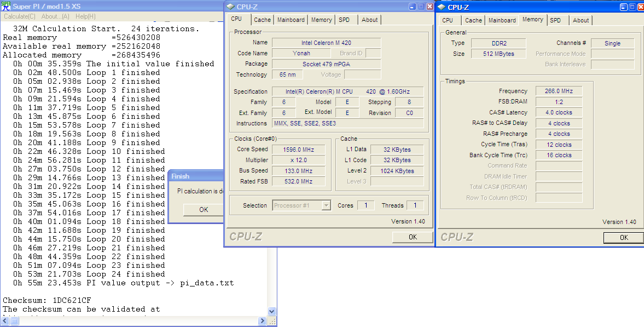Click the Rated FSB value 532.0 MHz
The height and width of the screenshot is (327, 644).
[298, 181]
